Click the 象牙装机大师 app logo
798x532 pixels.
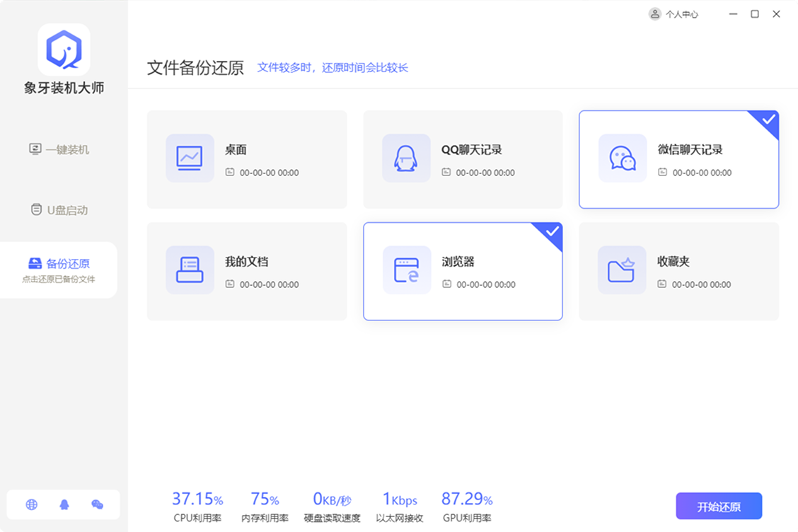(x=64, y=50)
